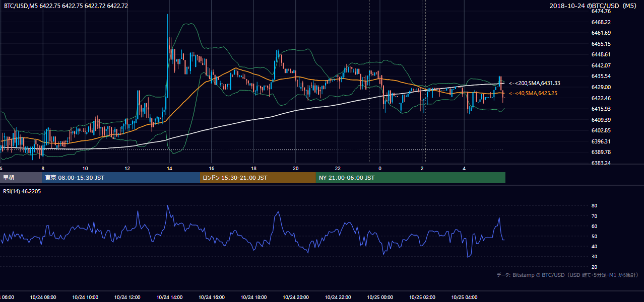
Task: Click price level 6429.00 on the price axis
Action: [x=601, y=87]
